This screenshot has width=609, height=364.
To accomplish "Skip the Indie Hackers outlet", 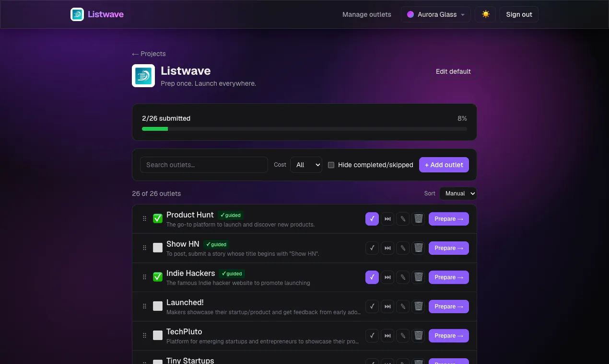I will pyautogui.click(x=387, y=277).
